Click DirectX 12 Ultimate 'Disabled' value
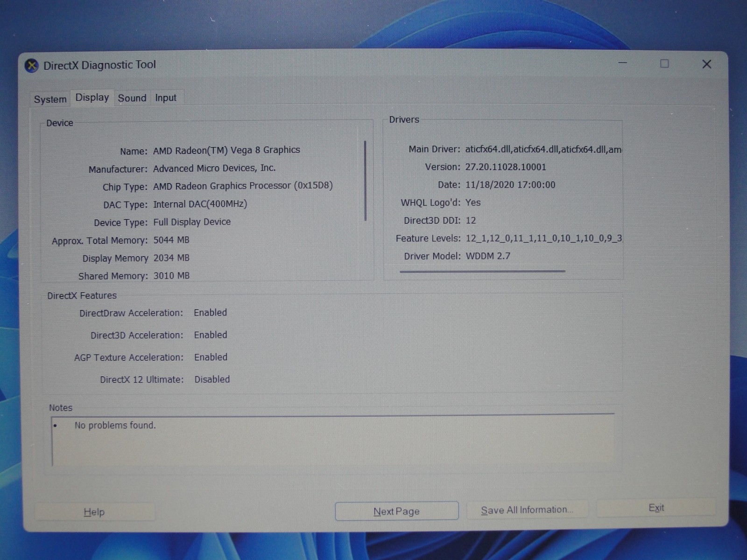This screenshot has width=747, height=560. 212,379
